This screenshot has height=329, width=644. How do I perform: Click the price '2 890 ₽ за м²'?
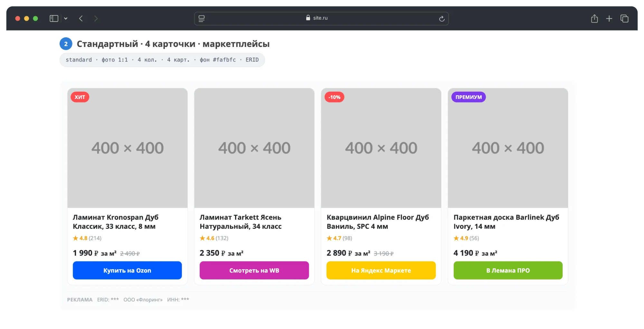coord(348,253)
